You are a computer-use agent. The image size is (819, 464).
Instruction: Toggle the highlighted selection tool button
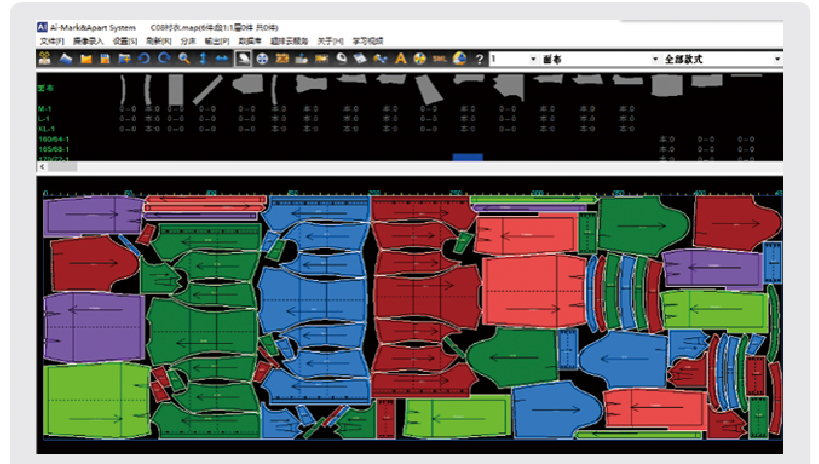point(243,59)
